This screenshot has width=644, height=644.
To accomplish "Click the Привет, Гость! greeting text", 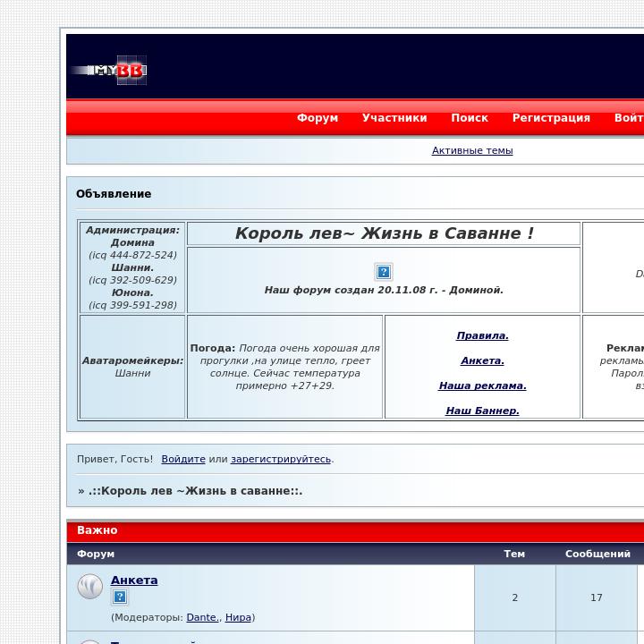I will click(x=114, y=459).
